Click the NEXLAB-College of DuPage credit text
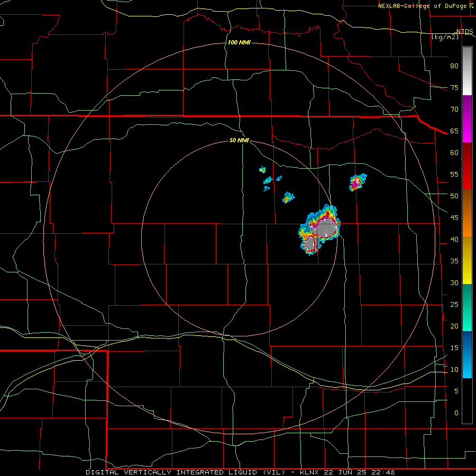This screenshot has height=476, width=476. pyautogui.click(x=422, y=6)
